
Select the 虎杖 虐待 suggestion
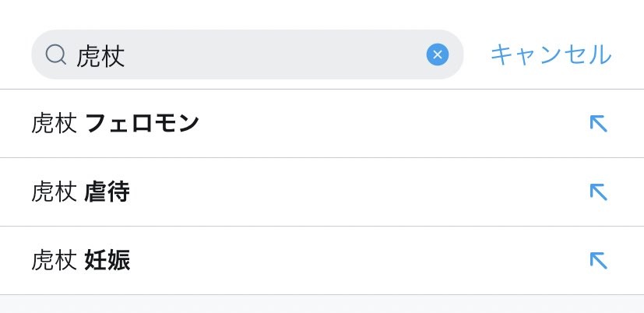coord(322,192)
